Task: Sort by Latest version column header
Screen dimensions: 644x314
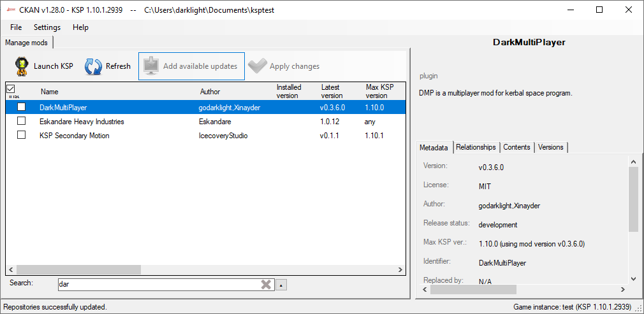Action: pos(332,91)
